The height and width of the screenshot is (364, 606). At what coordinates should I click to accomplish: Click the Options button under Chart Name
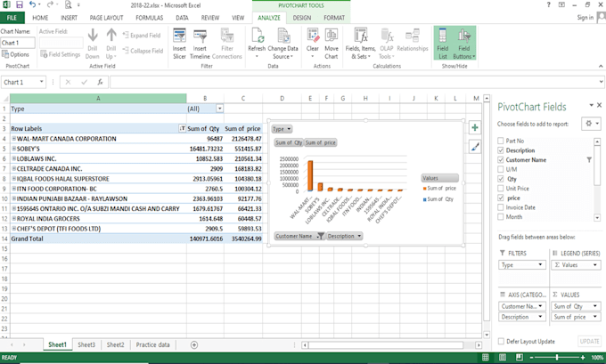[x=16, y=54]
